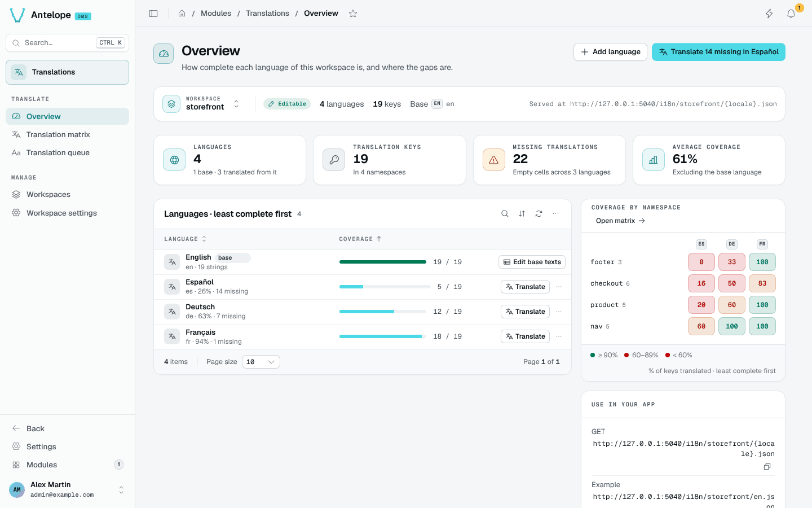The height and width of the screenshot is (508, 812).
Task: Click the Editable badge
Action: pos(287,104)
